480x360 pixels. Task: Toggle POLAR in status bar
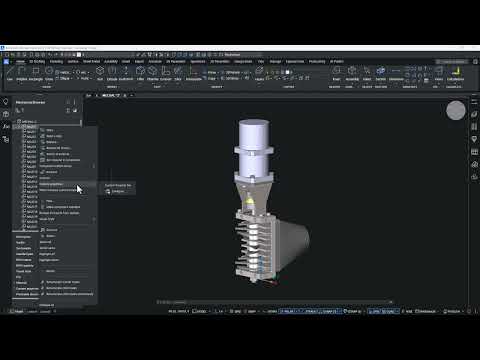pyautogui.click(x=288, y=311)
